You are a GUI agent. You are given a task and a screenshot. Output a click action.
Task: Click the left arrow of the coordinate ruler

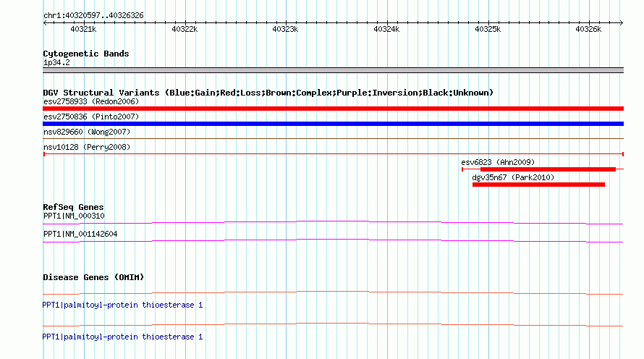click(x=45, y=22)
